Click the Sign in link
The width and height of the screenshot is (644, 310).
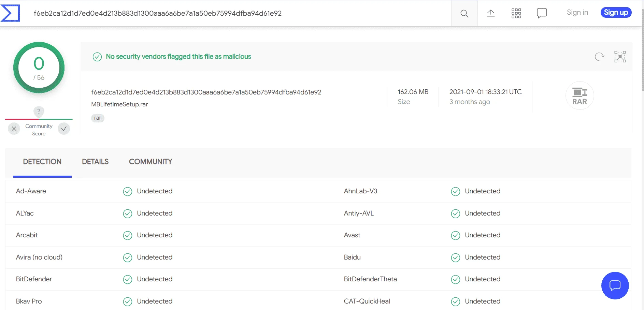pyautogui.click(x=577, y=13)
